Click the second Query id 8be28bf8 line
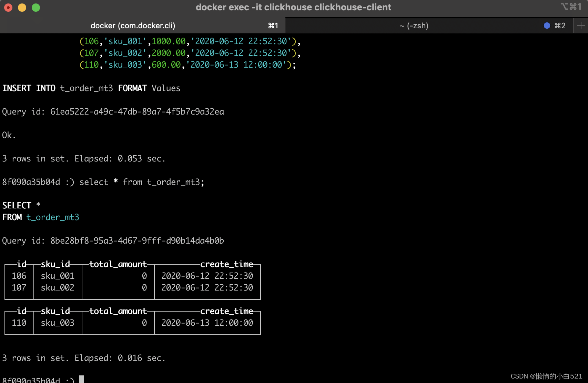The width and height of the screenshot is (588, 383). [113, 241]
